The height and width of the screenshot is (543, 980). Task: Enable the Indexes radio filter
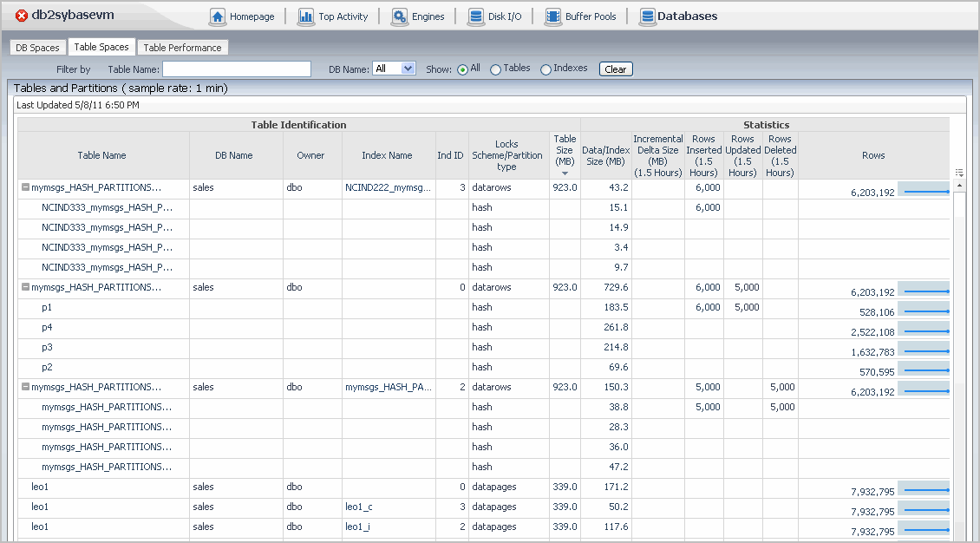[546, 69]
